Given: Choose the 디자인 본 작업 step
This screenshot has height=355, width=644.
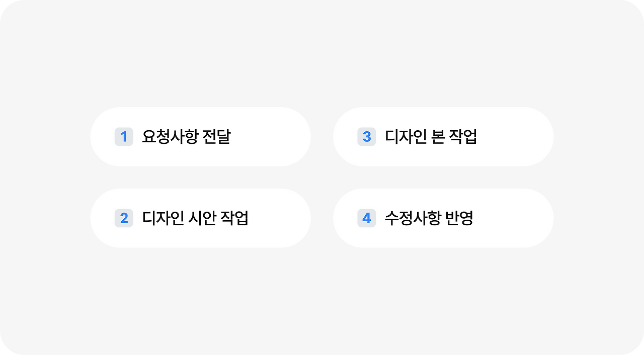Looking at the screenshot, I should [443, 137].
